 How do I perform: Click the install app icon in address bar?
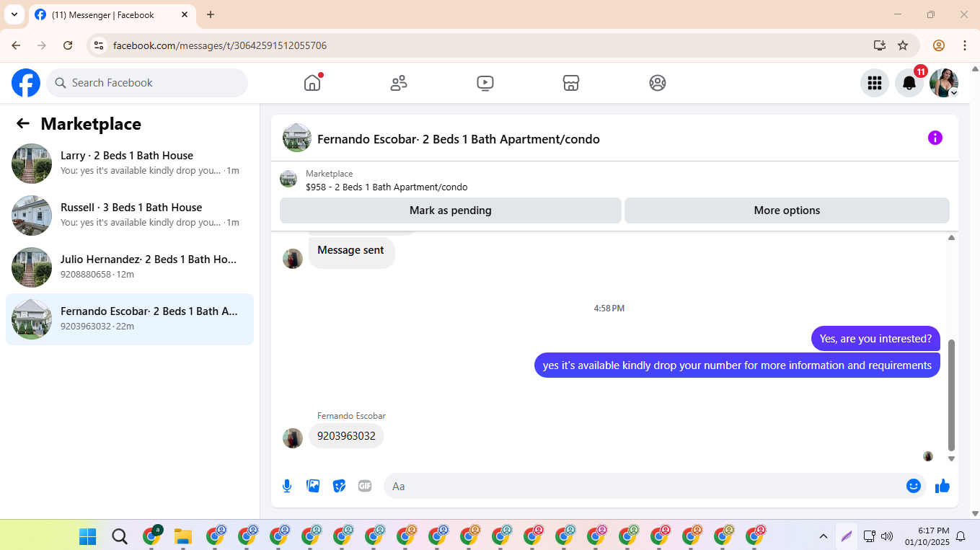(880, 45)
